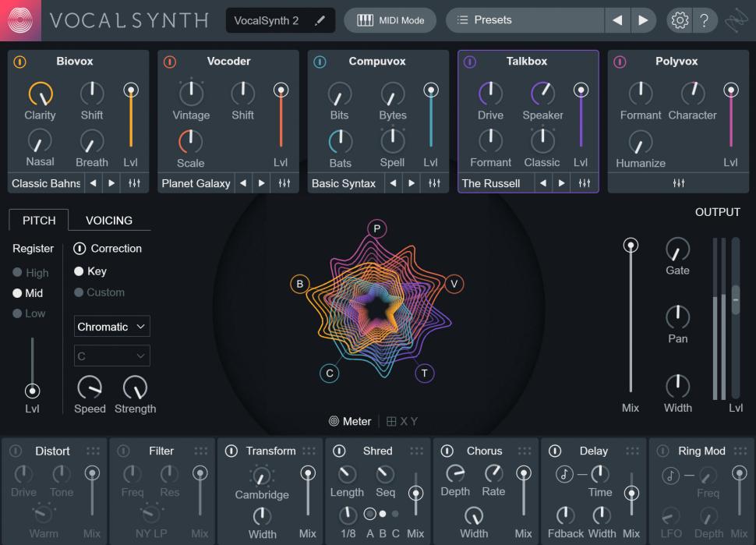
Task: Open the key selection dropdown showing C
Action: pyautogui.click(x=111, y=356)
